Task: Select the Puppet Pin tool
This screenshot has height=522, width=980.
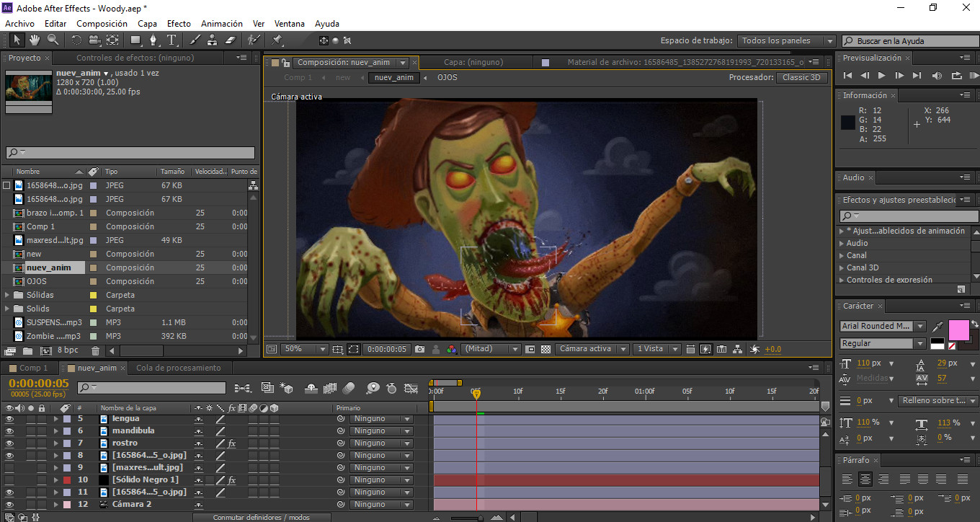Action: point(277,40)
